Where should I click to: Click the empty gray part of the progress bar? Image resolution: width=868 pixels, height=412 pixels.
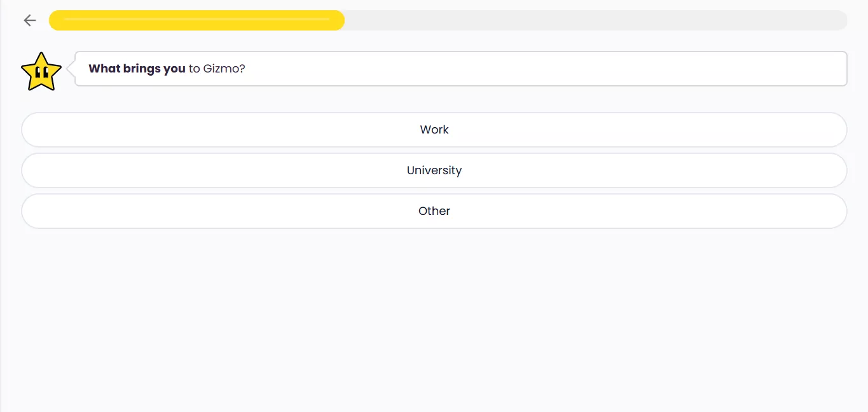coord(591,20)
